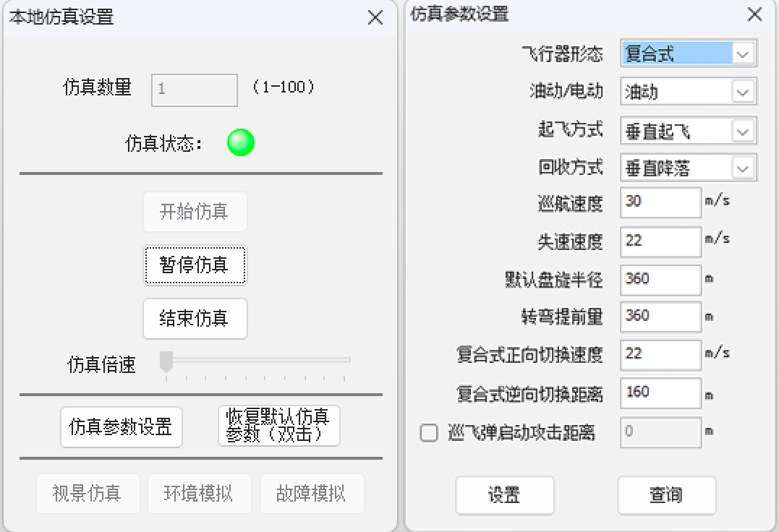Click the 设置 button in parameter window
This screenshot has width=779, height=532.
tap(504, 495)
